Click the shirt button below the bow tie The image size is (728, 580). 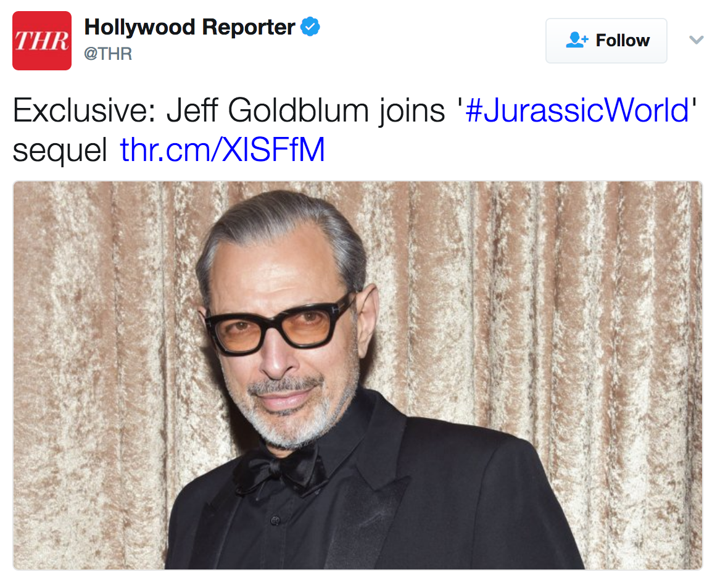click(275, 520)
